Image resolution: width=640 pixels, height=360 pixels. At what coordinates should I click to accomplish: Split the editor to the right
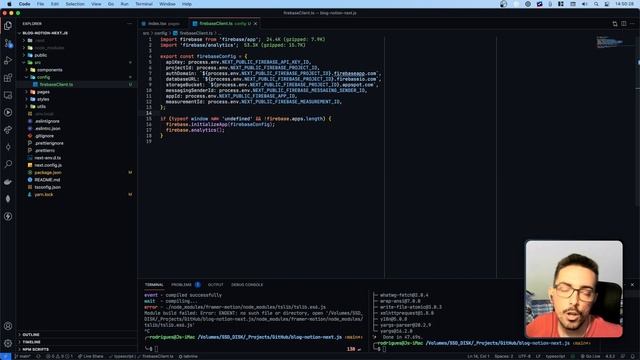[624, 24]
